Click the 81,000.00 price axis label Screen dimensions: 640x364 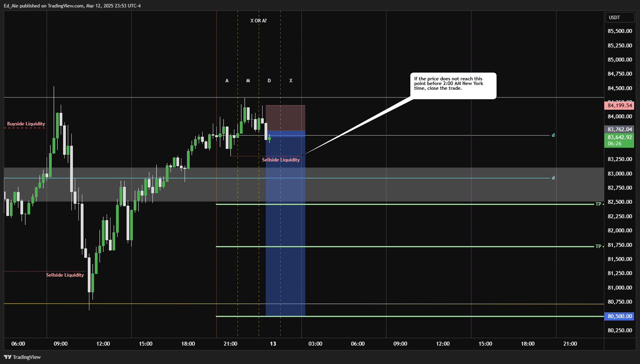click(x=620, y=288)
